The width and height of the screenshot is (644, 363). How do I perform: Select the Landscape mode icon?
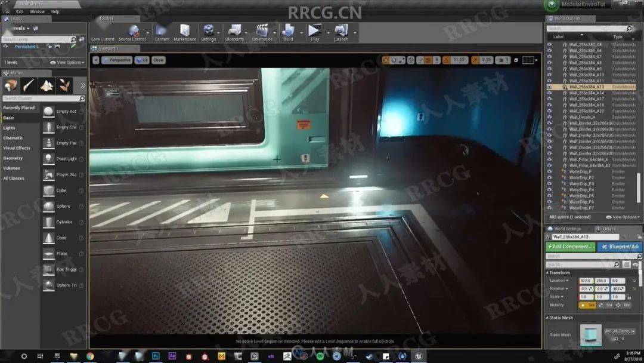47,85
